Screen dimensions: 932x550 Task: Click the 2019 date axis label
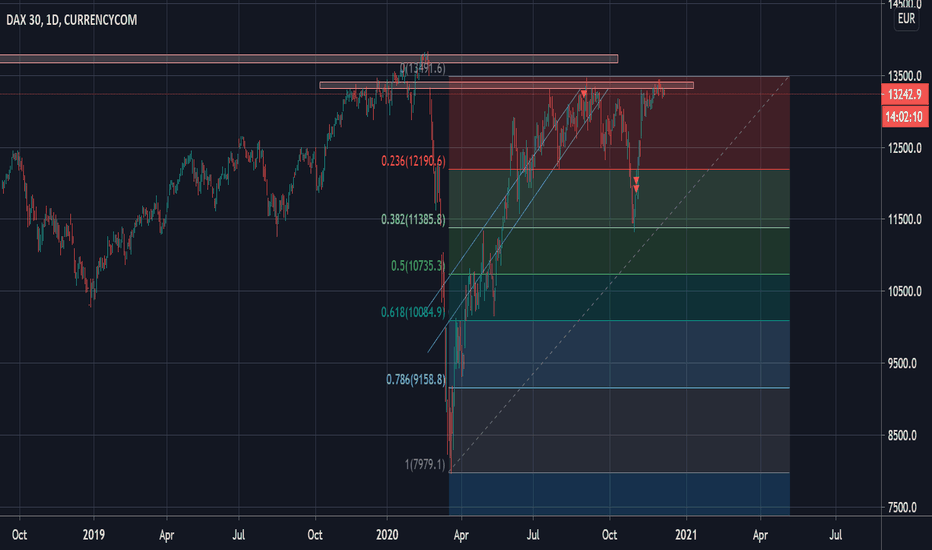pyautogui.click(x=94, y=535)
